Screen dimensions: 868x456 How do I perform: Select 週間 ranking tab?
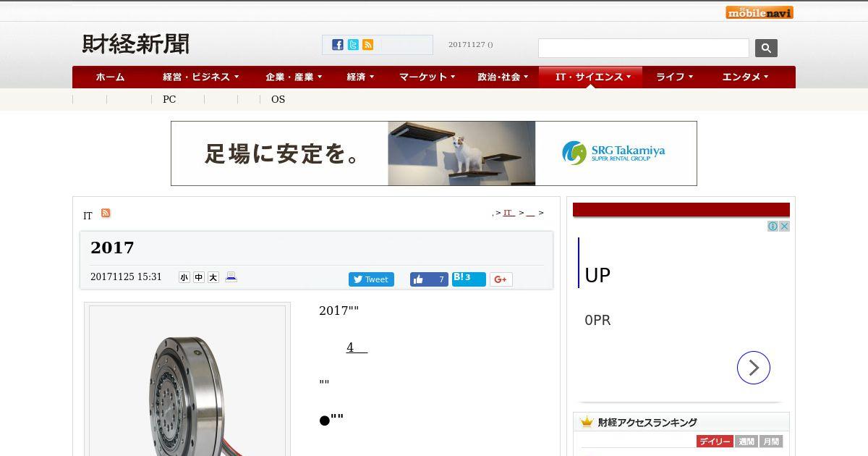coord(746,442)
